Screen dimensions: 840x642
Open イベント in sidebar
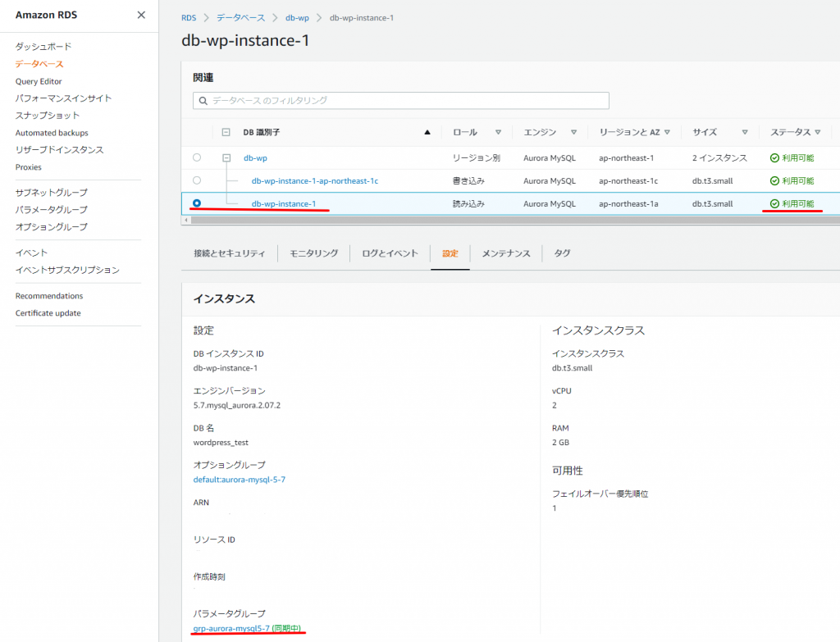pos(31,253)
